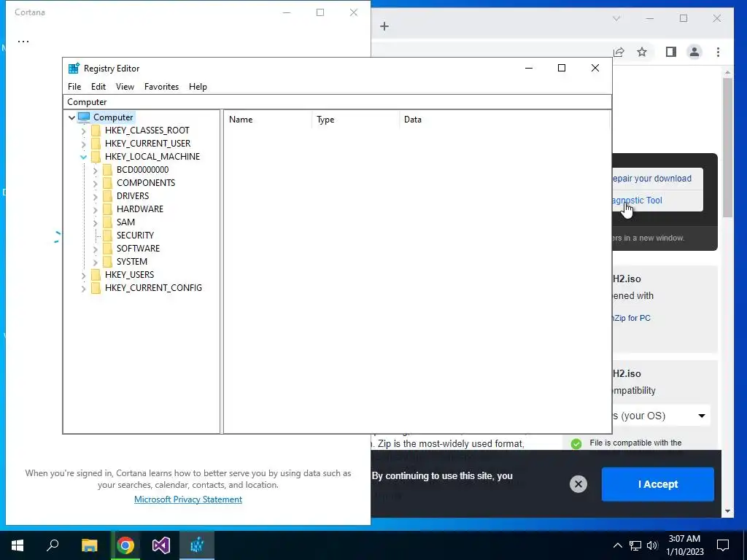Expand HKEY_CURRENT_CONFIG node
The width and height of the screenshot is (747, 560).
coord(84,288)
